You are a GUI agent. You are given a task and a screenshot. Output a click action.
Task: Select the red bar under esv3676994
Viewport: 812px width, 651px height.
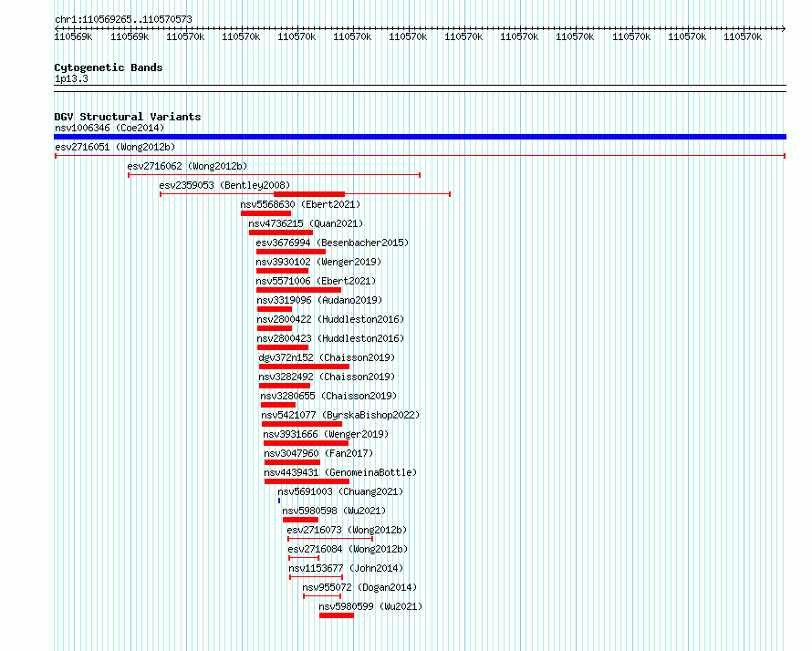click(291, 252)
